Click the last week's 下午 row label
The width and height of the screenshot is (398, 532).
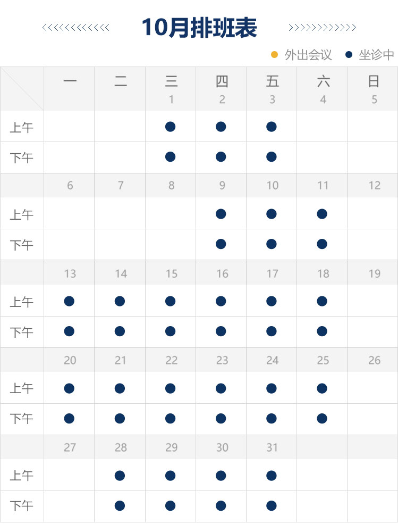coord(22,506)
